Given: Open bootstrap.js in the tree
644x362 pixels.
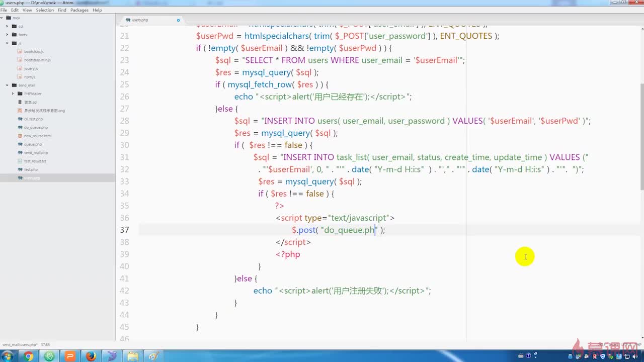Looking at the screenshot, I should pyautogui.click(x=34, y=52).
